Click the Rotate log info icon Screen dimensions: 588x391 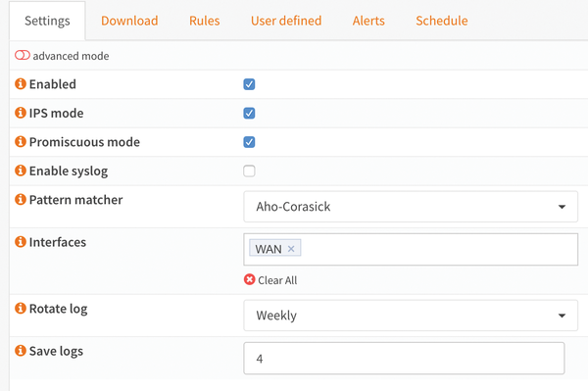tap(21, 308)
